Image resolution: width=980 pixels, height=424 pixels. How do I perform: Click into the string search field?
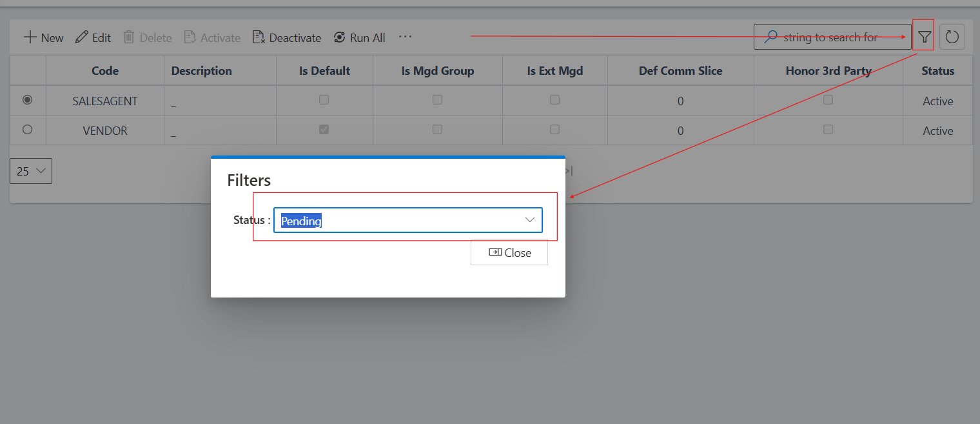[832, 37]
